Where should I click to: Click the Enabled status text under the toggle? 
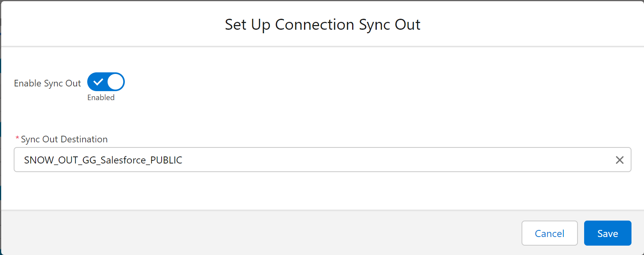point(101,97)
